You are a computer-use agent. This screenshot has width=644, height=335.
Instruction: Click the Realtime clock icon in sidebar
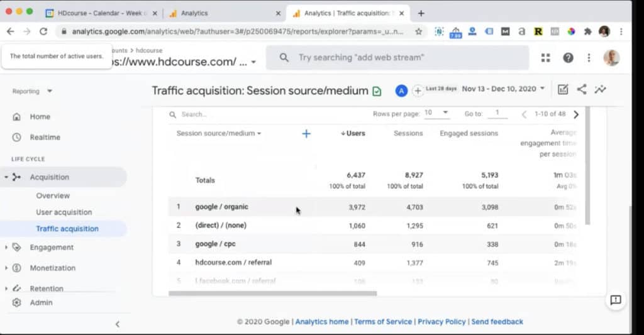[16, 138]
